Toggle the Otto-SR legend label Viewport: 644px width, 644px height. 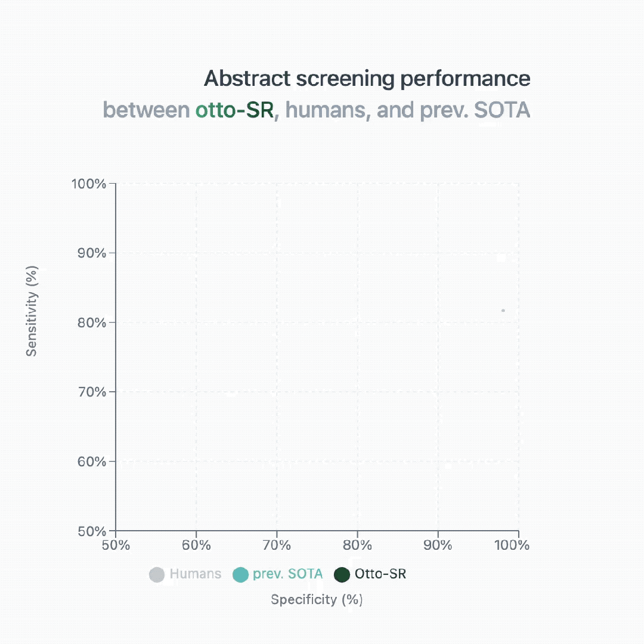click(x=380, y=574)
